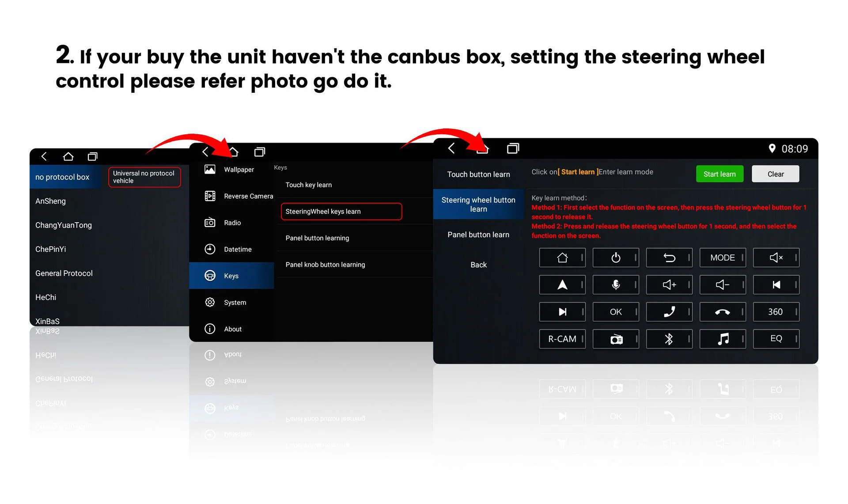The image size is (848, 504).
Task: Click the microphone voice key button
Action: tap(616, 285)
